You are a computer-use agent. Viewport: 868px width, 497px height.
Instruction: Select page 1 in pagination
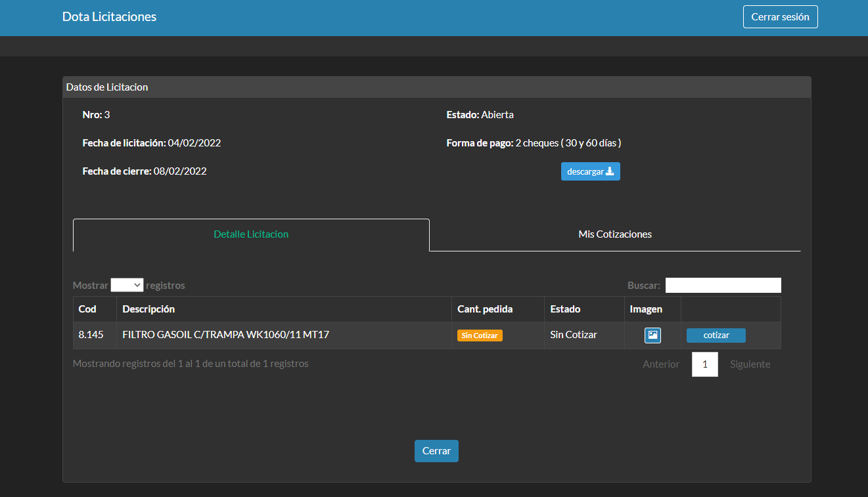click(x=705, y=364)
